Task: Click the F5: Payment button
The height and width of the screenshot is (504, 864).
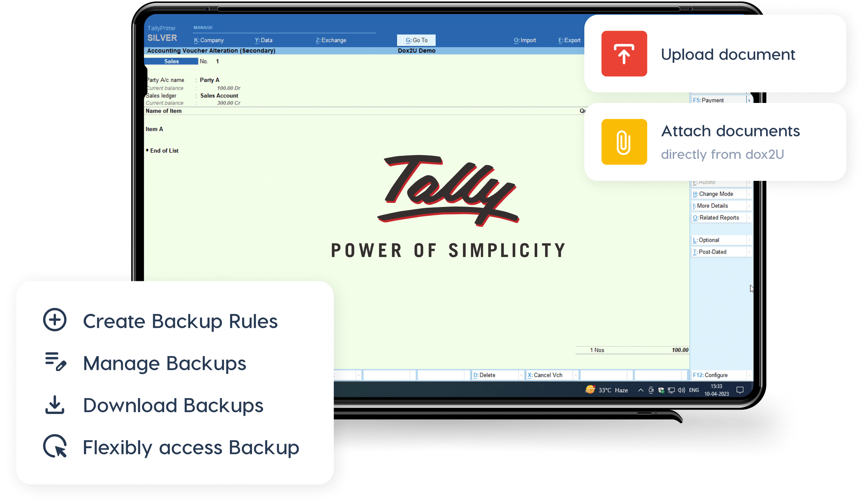Action: pos(719,100)
